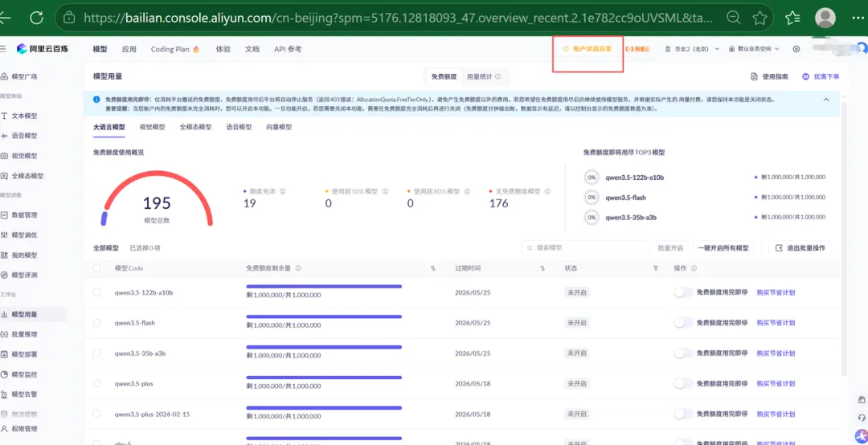Click the info icon beside 额度充沛

tap(282, 191)
